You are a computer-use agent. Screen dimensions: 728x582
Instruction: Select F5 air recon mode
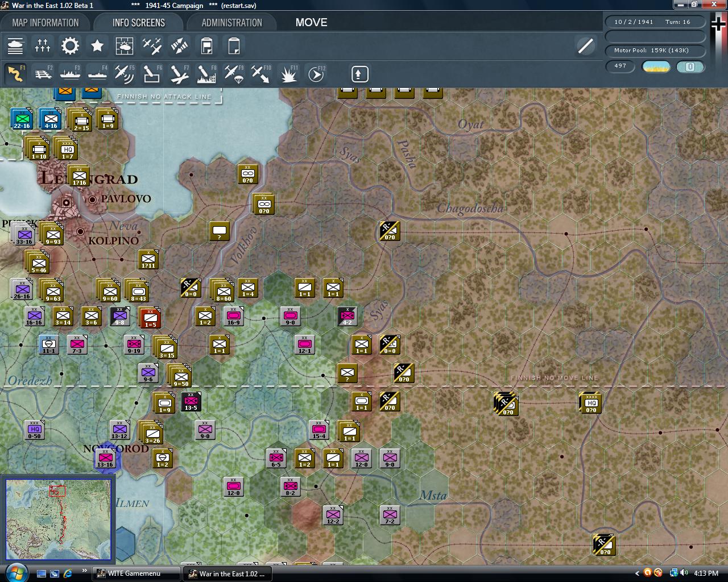pos(125,74)
